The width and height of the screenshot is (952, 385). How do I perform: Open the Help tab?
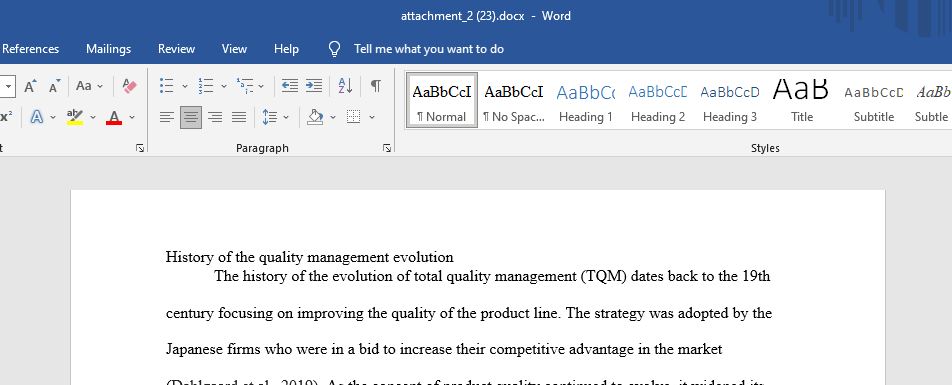(x=287, y=49)
